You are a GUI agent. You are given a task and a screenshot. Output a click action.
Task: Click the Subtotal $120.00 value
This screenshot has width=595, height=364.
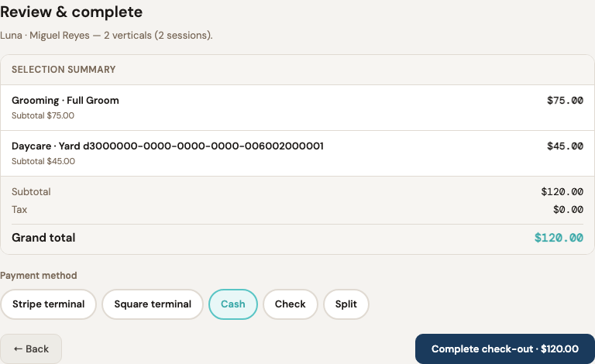(x=562, y=192)
